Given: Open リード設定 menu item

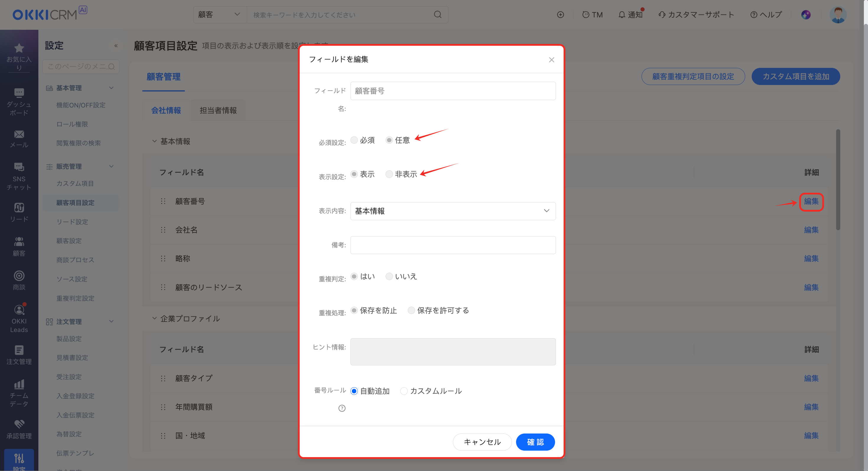Looking at the screenshot, I should (72, 222).
